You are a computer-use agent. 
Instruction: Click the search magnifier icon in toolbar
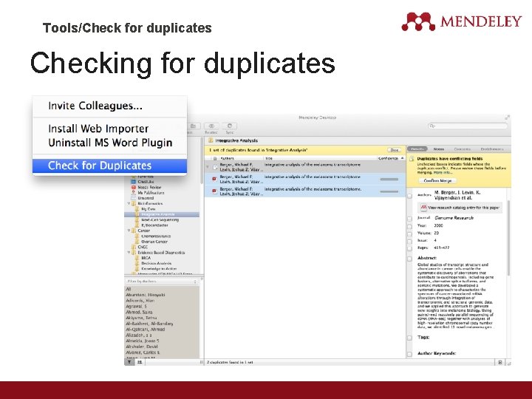[x=432, y=126]
